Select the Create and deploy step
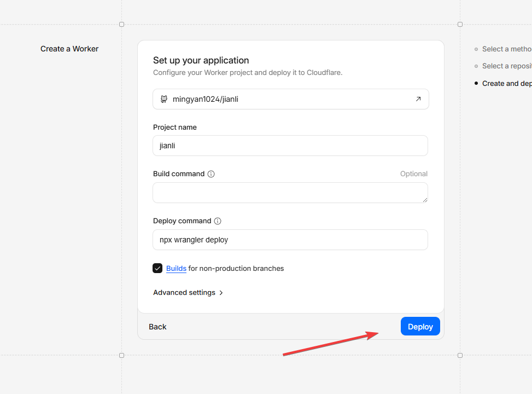 click(x=506, y=84)
